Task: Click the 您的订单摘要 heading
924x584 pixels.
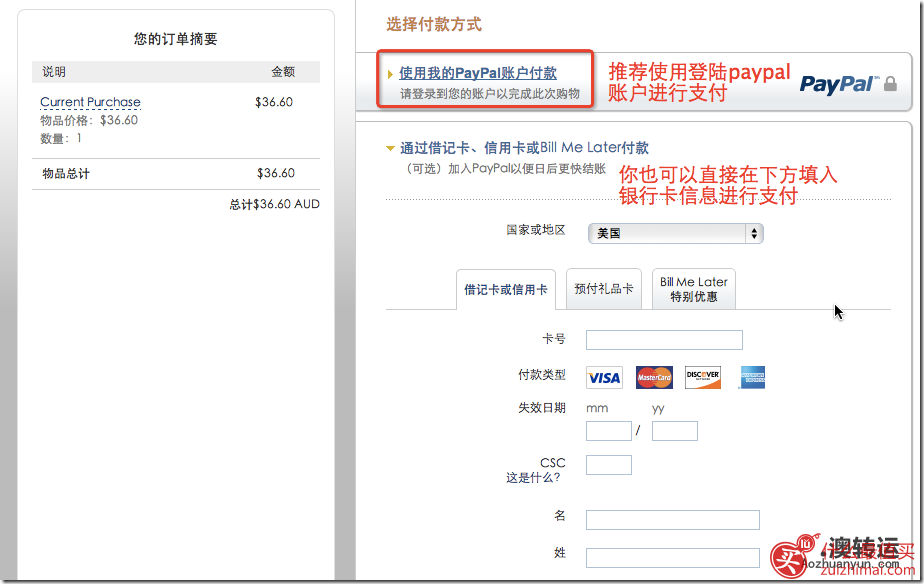Action: (x=176, y=39)
